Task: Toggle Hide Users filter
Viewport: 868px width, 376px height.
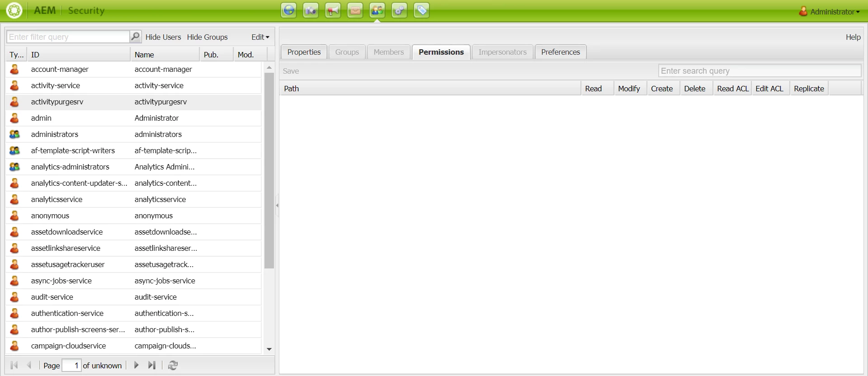Action: [x=163, y=37]
